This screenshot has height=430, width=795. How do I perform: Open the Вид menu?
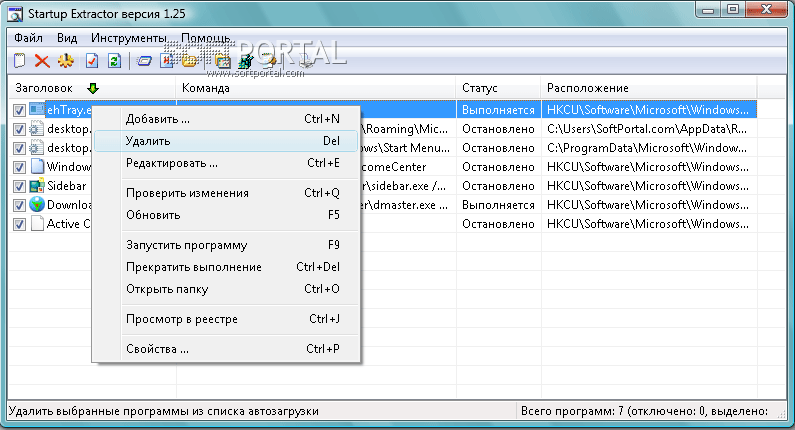(67, 38)
